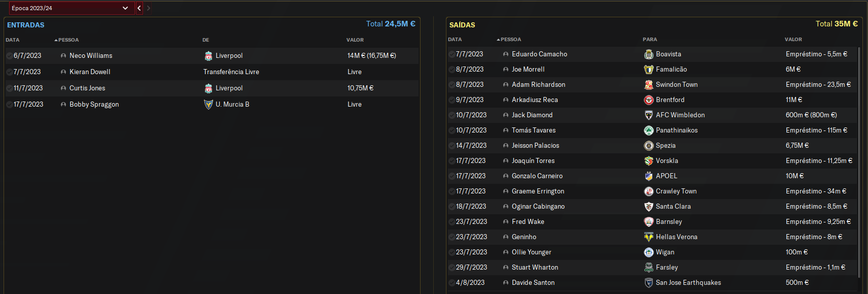The width and height of the screenshot is (868, 294).
Task: Click the Santa Clara club badge
Action: [x=648, y=207]
